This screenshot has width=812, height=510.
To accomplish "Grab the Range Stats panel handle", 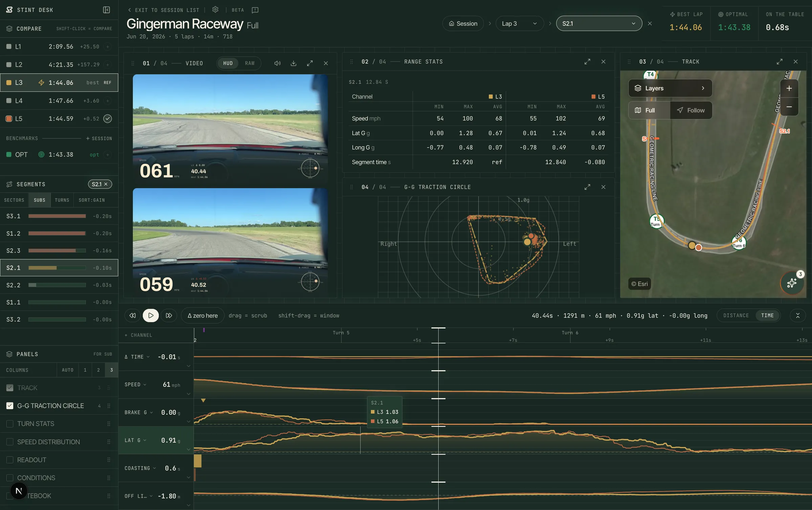I will (352, 62).
